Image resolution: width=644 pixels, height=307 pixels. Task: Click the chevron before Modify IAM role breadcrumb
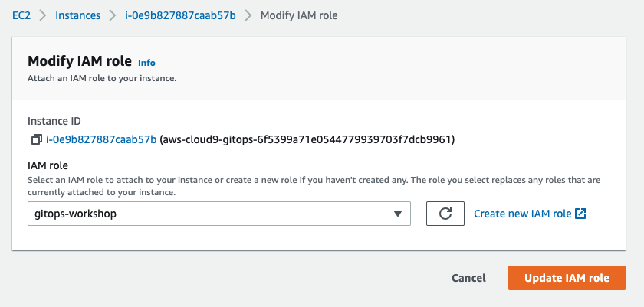(x=248, y=15)
